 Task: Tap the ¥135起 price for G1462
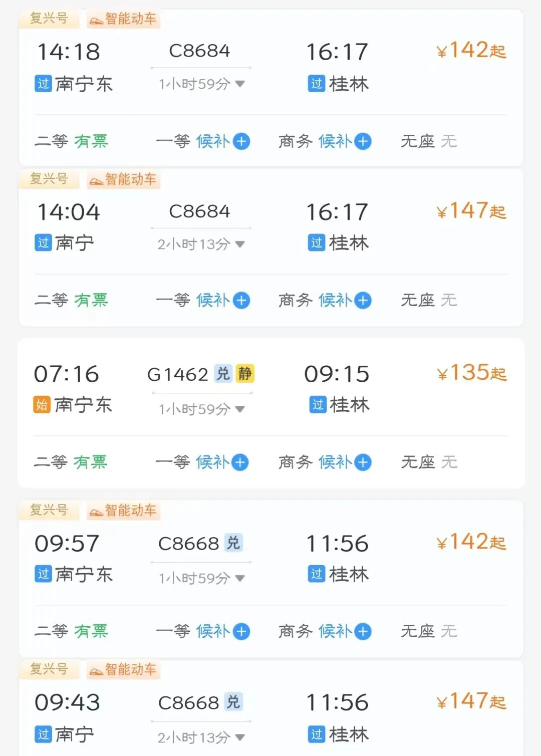click(x=472, y=373)
